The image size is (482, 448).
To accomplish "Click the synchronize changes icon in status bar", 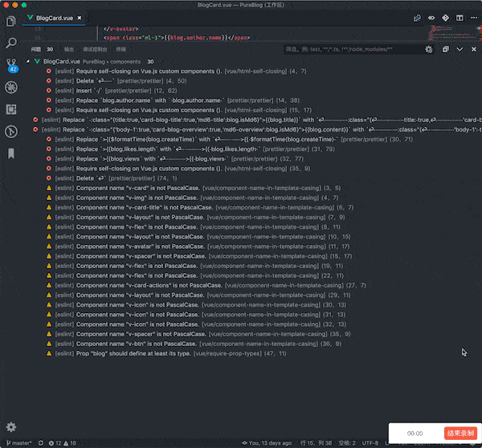I will [41, 442].
